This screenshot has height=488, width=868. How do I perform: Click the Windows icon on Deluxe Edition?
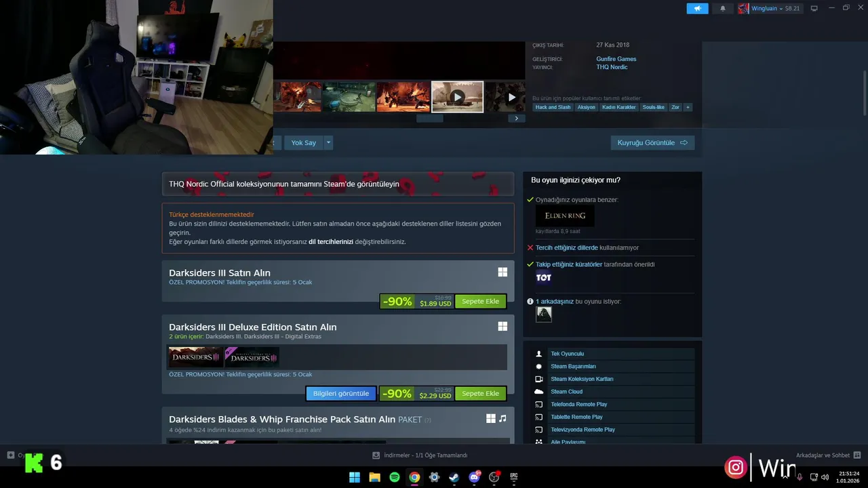coord(502,326)
